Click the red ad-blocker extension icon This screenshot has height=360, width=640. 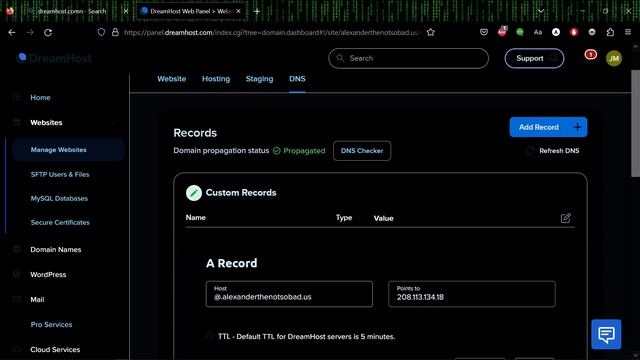pyautogui.click(x=574, y=32)
